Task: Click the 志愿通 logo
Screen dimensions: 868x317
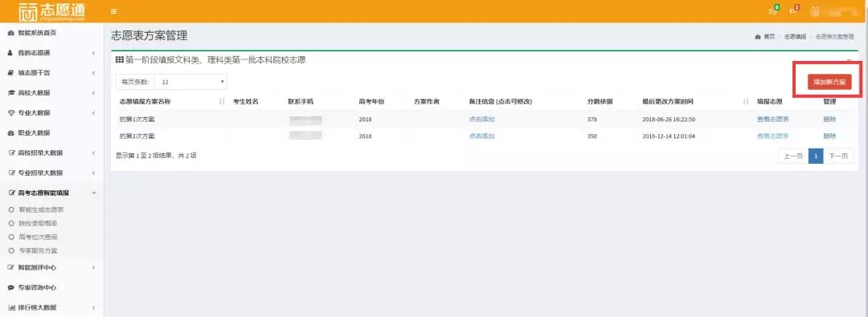Action: [51, 11]
